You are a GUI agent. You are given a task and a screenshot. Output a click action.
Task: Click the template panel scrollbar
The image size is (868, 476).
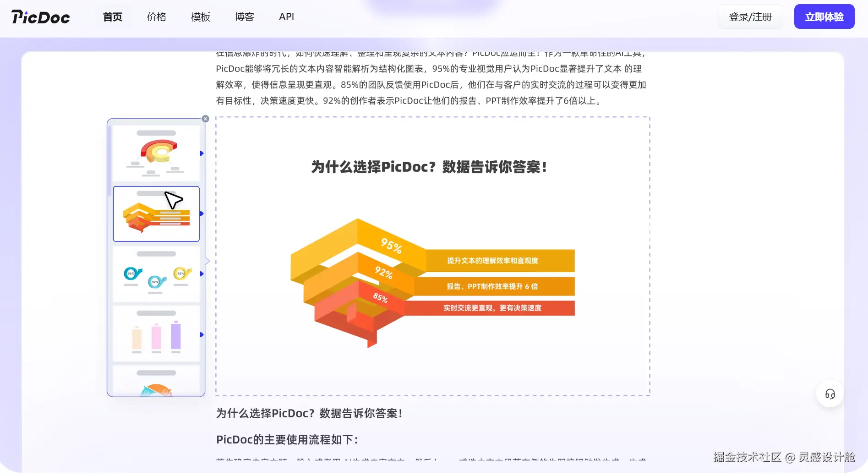pyautogui.click(x=109, y=160)
